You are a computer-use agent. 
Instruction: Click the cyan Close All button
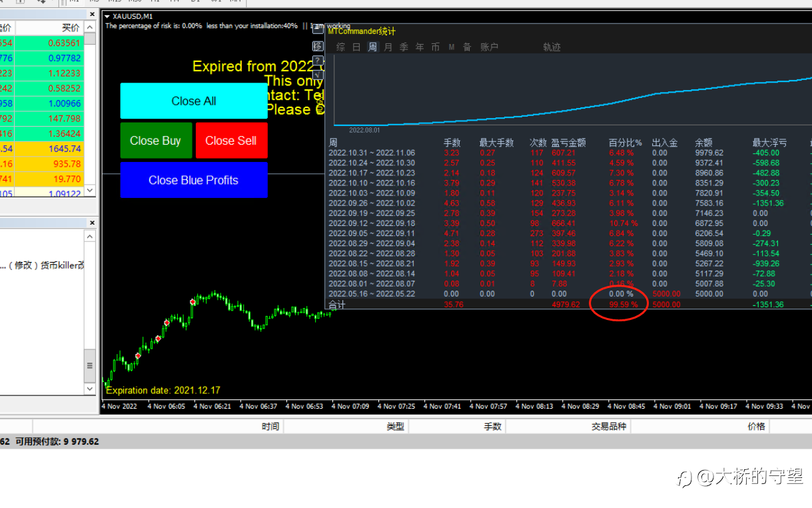[x=194, y=101]
